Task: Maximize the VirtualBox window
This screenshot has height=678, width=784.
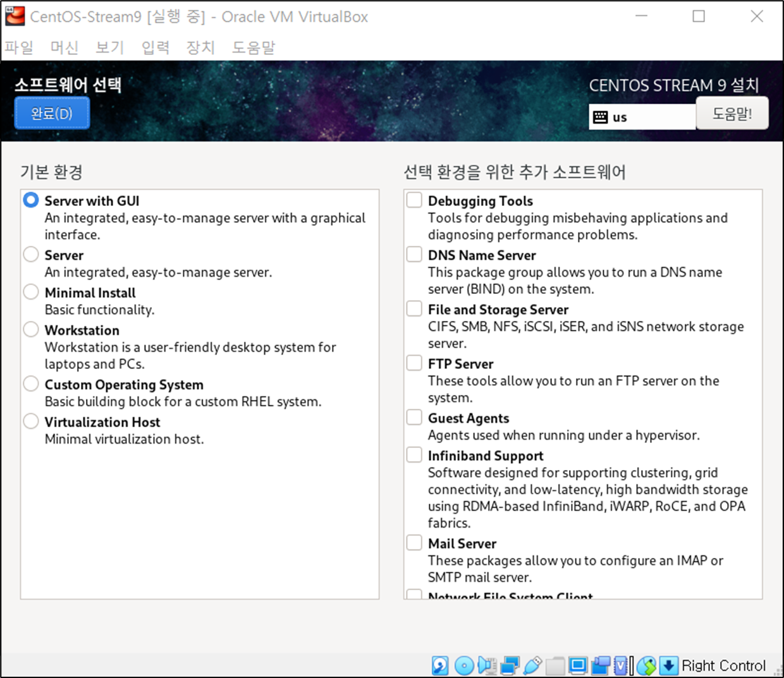Action: (699, 16)
